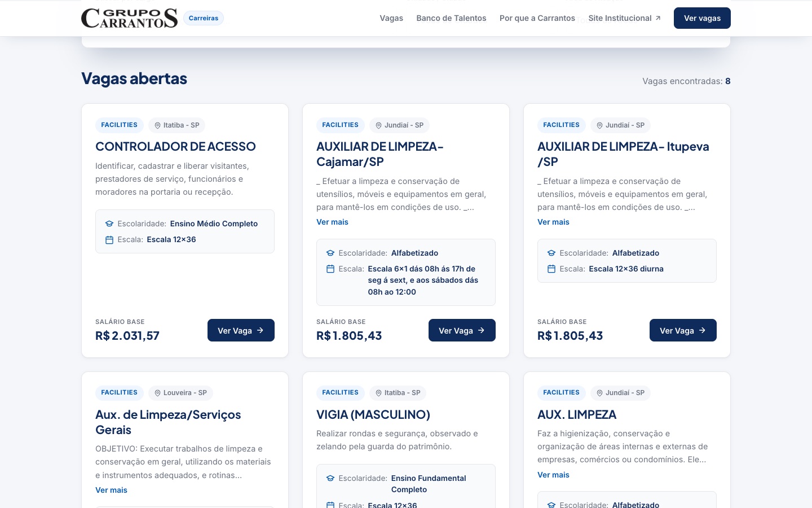Click FACILITIES tag on Vigia (Masculino) card
Viewport: 812px width, 508px height.
[x=340, y=393]
